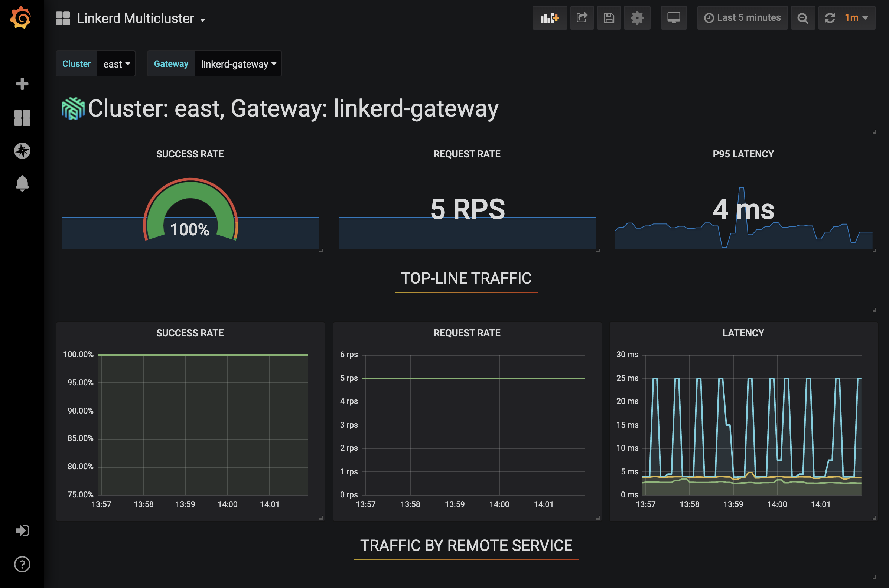889x588 pixels.
Task: Expand the Cluster east dropdown
Action: click(x=115, y=63)
